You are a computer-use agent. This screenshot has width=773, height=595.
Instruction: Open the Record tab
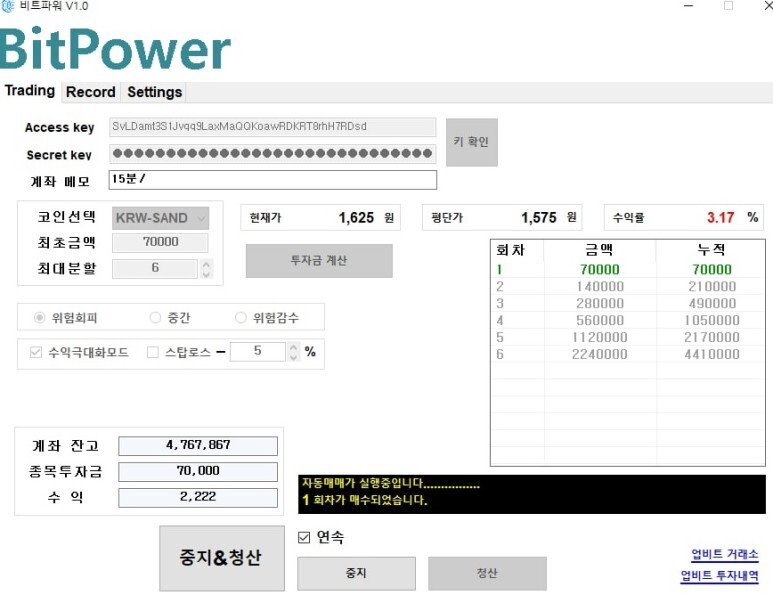tap(91, 92)
